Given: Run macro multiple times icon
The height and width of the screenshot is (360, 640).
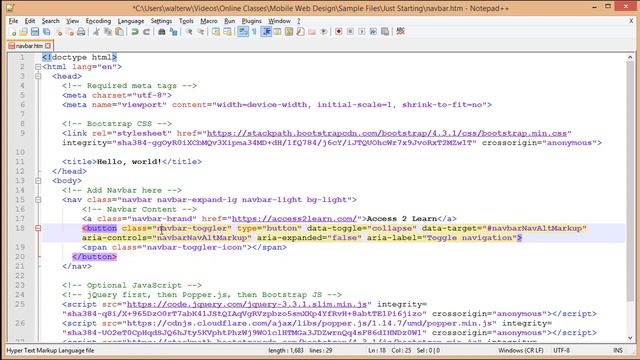Looking at the screenshot, I should tap(373, 32).
